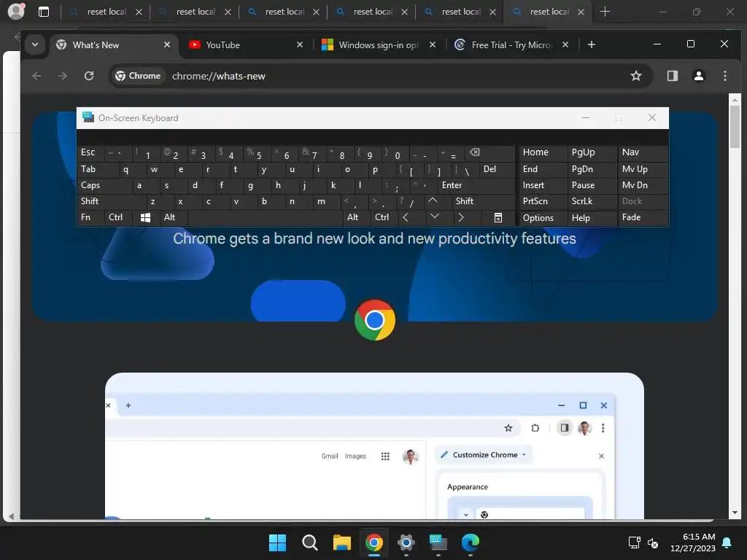Close the YouTube tab

point(300,44)
